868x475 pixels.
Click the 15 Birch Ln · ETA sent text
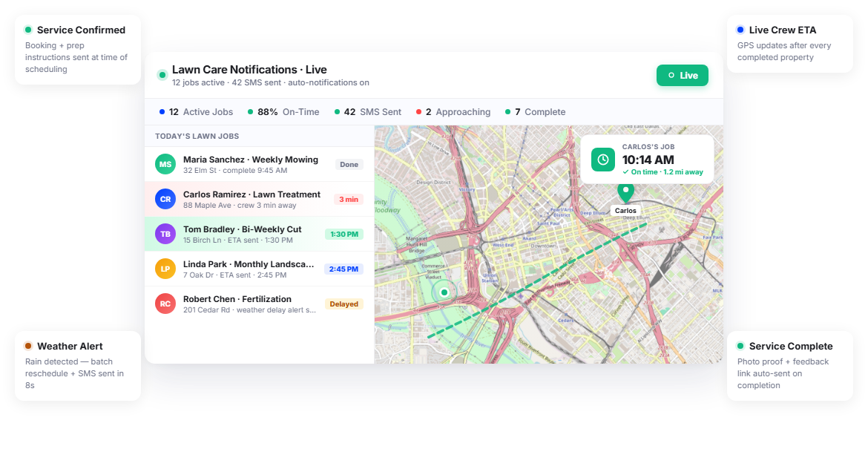(x=238, y=240)
